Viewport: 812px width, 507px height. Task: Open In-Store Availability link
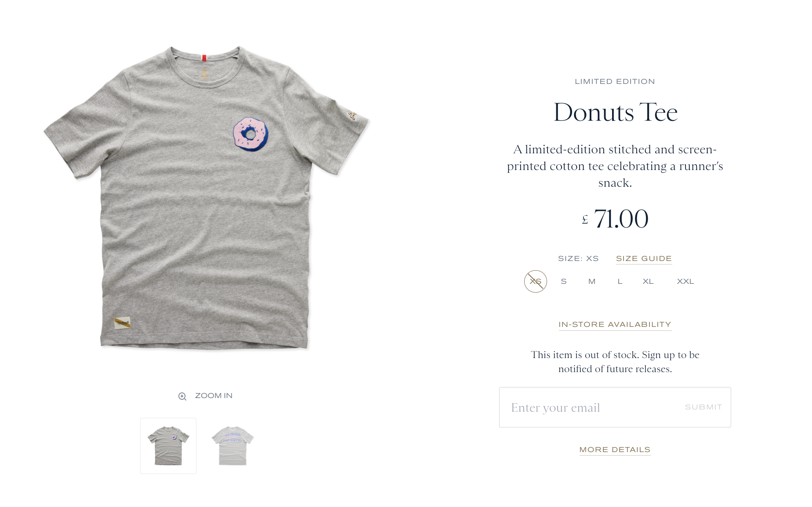pos(615,325)
